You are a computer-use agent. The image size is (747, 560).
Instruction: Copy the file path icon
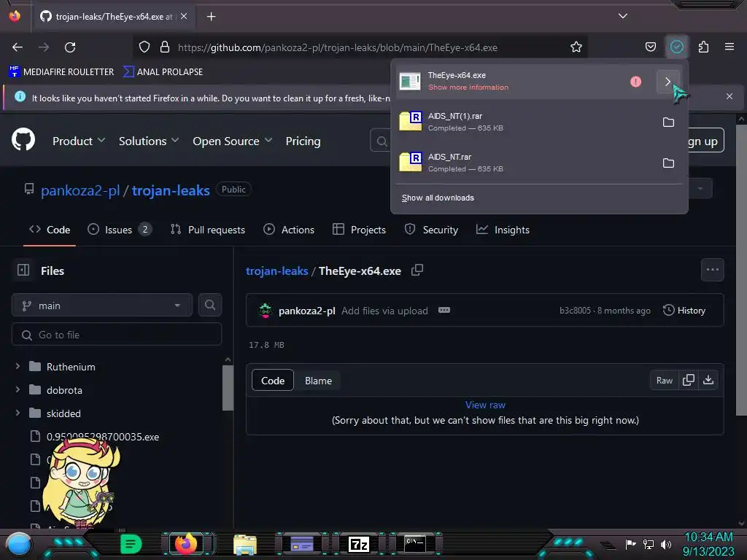pyautogui.click(x=417, y=270)
